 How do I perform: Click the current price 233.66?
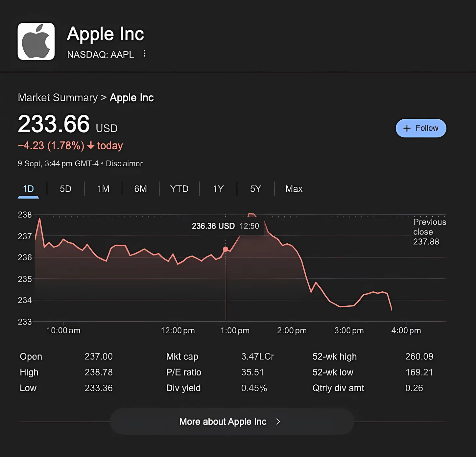click(54, 124)
